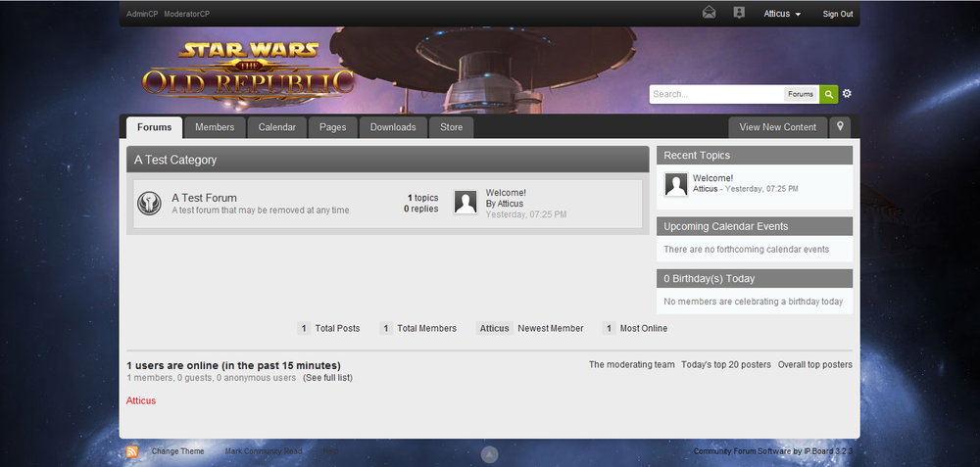Expand the Atticus user dropdown menu
The height and width of the screenshot is (467, 980).
(782, 14)
